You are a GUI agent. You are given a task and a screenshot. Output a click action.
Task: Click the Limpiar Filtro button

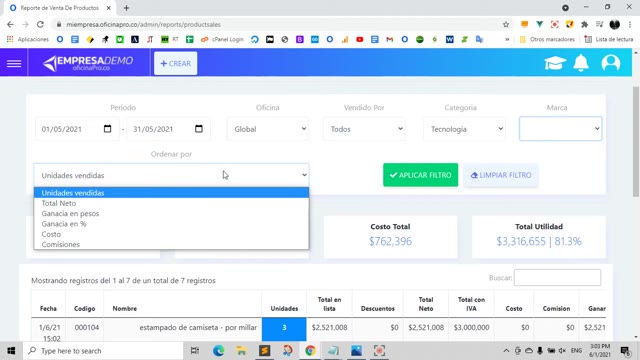[x=501, y=175]
